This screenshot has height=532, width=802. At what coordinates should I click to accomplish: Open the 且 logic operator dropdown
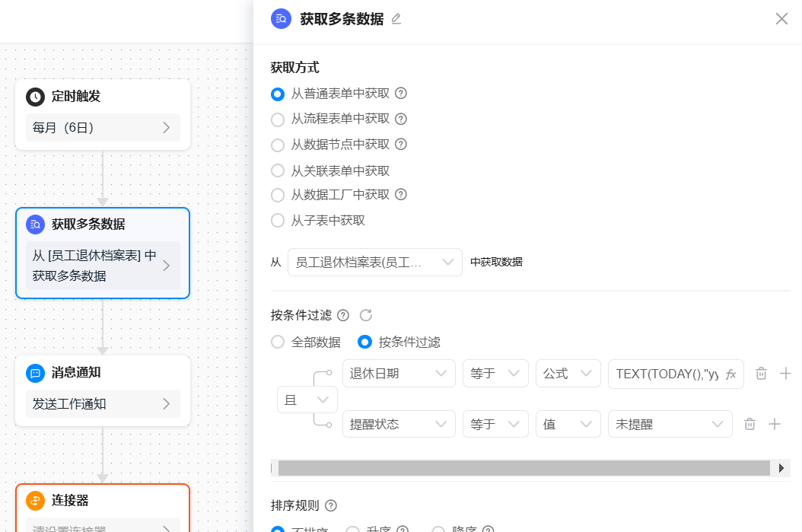click(x=307, y=400)
